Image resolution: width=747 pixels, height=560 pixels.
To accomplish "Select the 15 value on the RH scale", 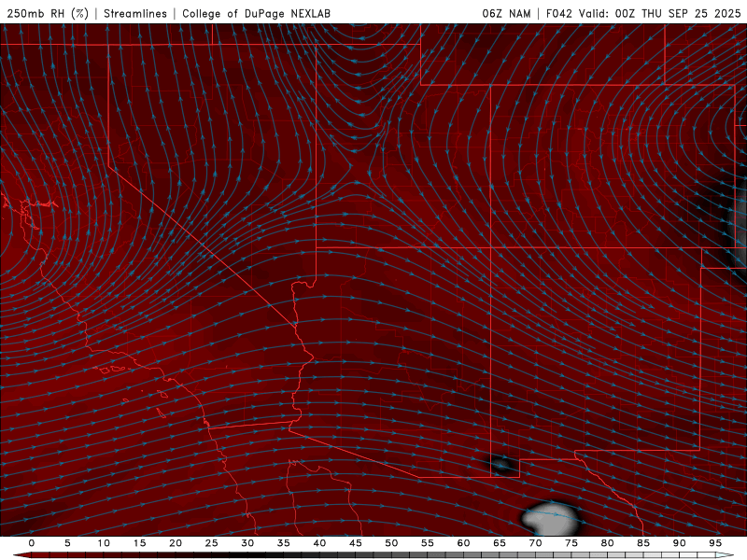I will 139,543.
